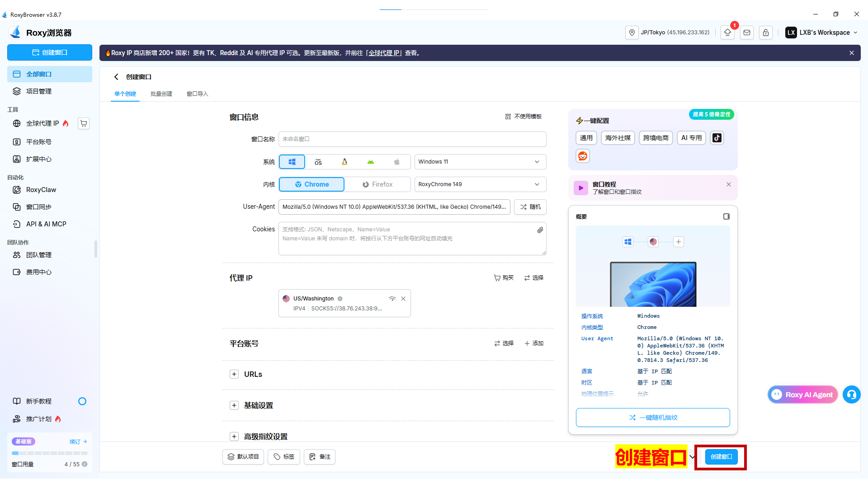This screenshot has width=868, height=488.
Task: Test the US/Washington proxy connection icon
Action: click(392, 299)
